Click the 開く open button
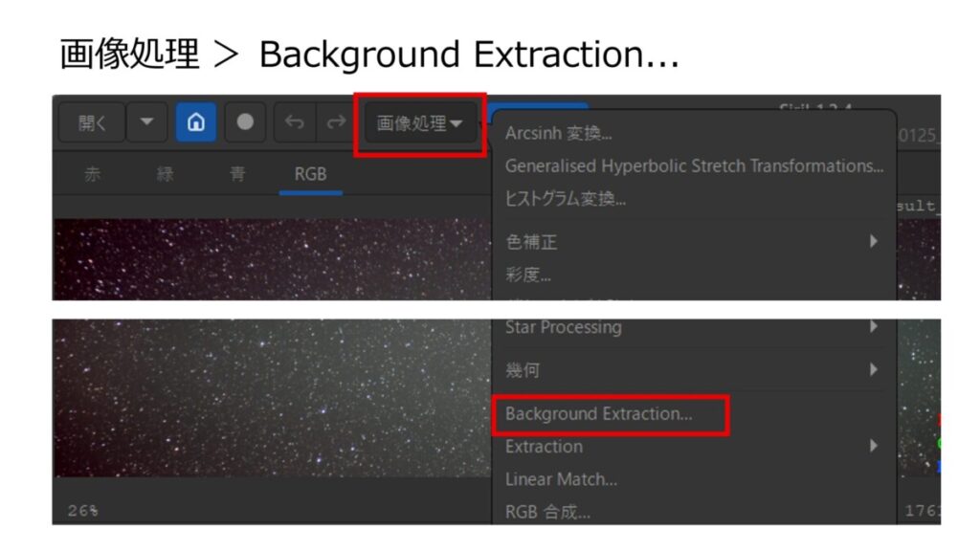The image size is (980, 551). 93,122
